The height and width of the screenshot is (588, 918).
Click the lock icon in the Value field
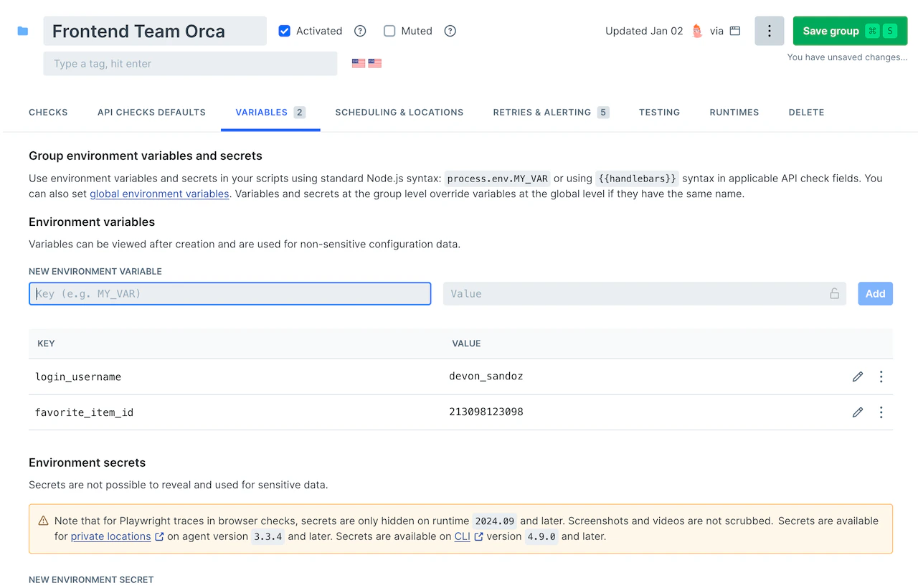[834, 293]
